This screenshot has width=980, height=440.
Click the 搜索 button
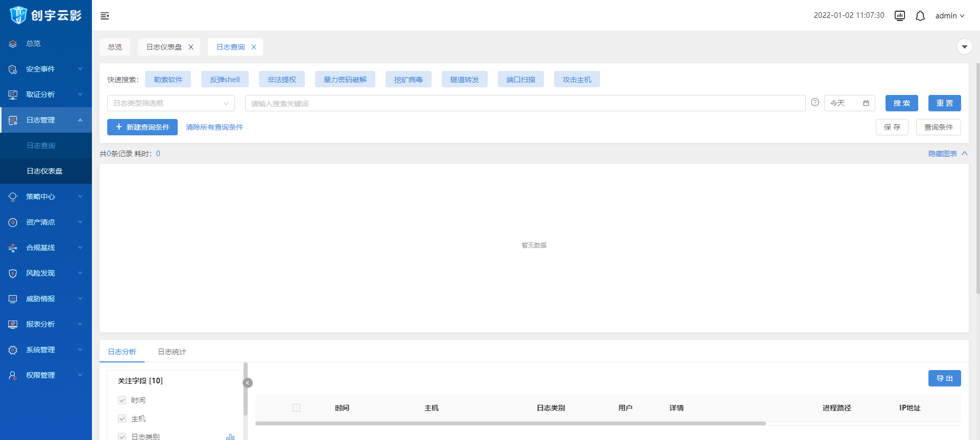(x=902, y=103)
